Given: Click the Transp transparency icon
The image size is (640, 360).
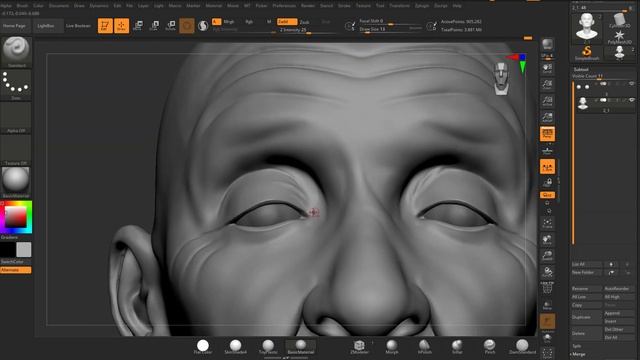Looking at the screenshot, I should 547,305.
